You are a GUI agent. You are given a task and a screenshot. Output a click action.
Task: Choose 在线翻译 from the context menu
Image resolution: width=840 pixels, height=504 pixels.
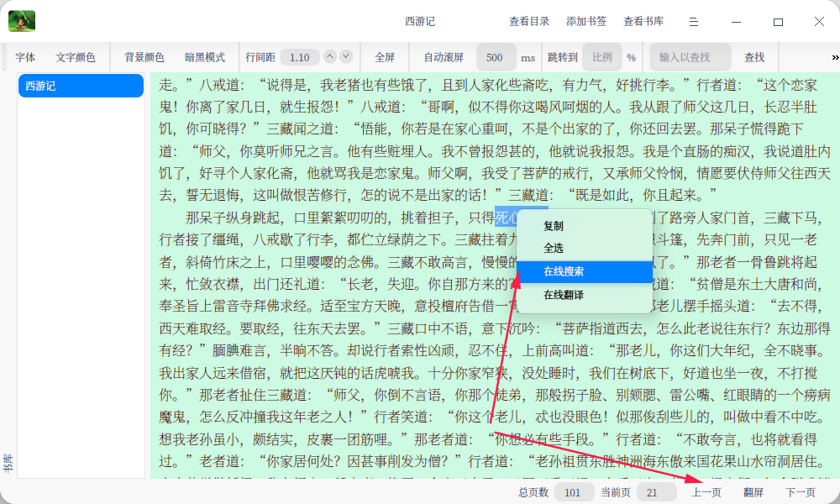pyautogui.click(x=585, y=295)
